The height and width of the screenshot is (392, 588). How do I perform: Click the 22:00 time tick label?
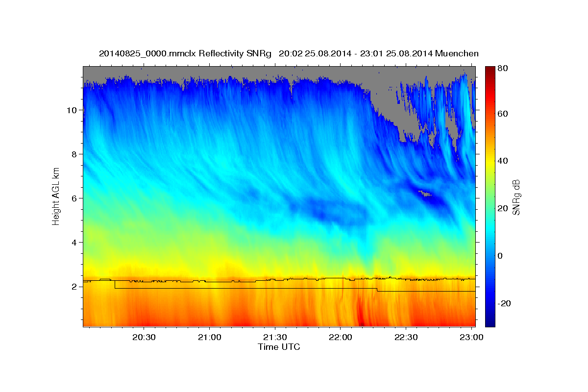tap(340, 338)
